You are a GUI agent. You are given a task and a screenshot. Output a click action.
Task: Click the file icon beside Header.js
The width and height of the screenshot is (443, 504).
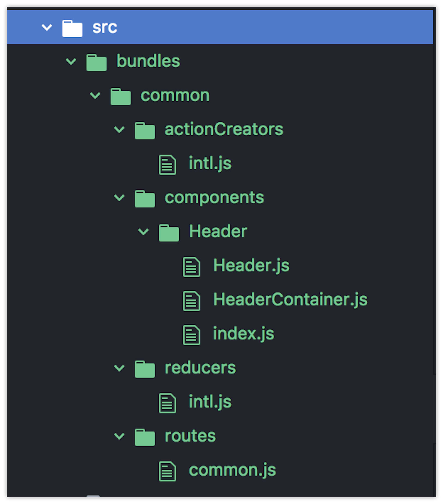(x=192, y=266)
